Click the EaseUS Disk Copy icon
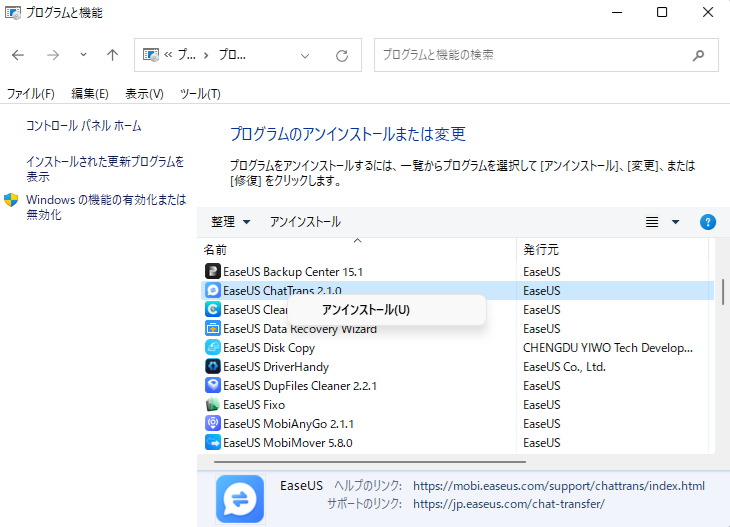The image size is (730, 527). coord(213,348)
